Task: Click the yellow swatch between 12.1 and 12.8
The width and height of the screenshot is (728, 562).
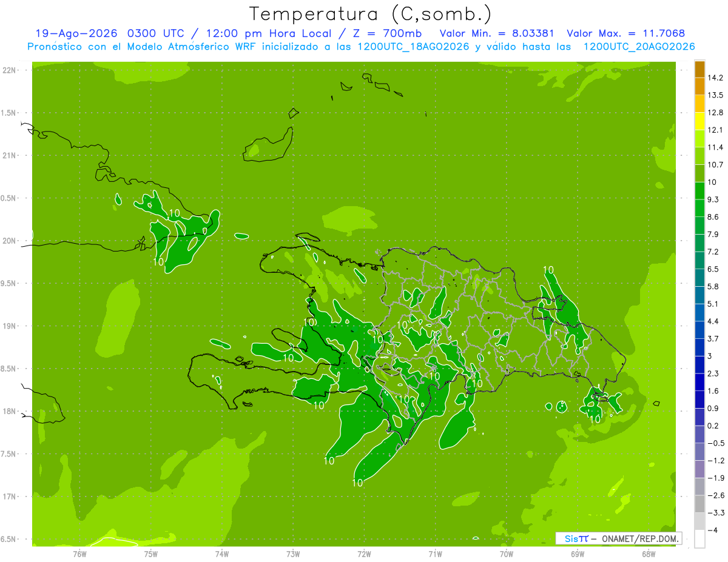Action: tap(699, 121)
